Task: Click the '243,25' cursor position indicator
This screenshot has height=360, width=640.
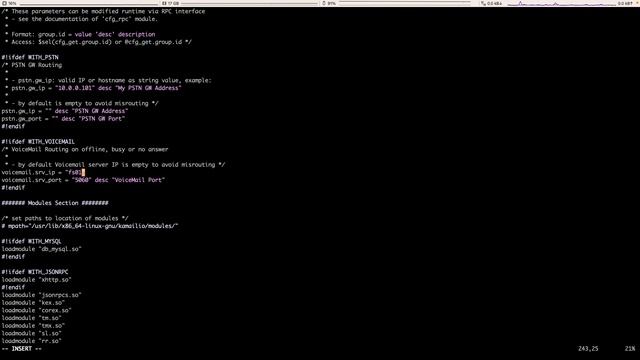Action: 588,349
